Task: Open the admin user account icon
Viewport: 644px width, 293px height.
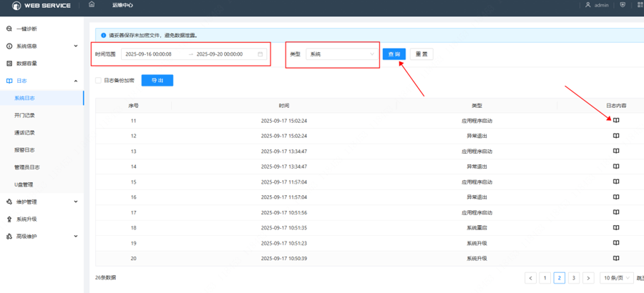Action: click(x=588, y=5)
